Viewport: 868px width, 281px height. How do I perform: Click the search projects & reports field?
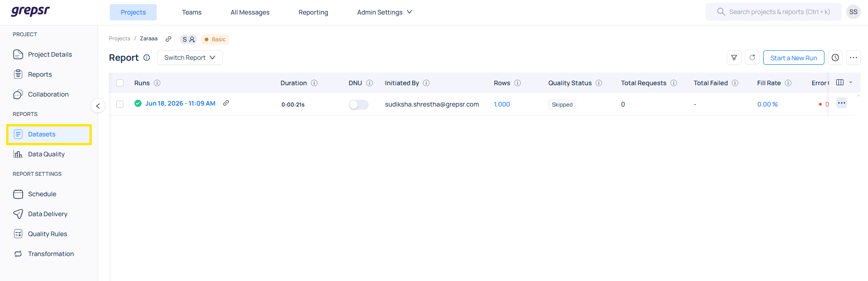coord(773,12)
